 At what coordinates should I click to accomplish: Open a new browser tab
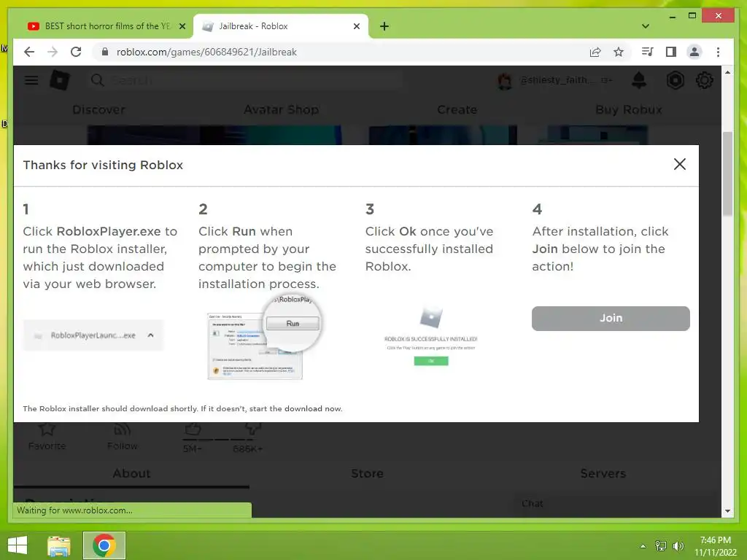pyautogui.click(x=384, y=26)
